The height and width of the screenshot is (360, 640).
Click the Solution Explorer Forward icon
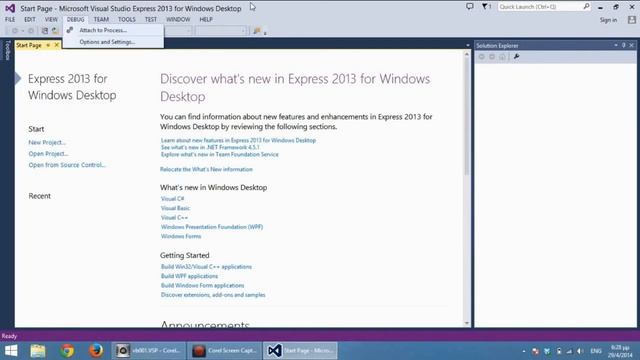(492, 57)
